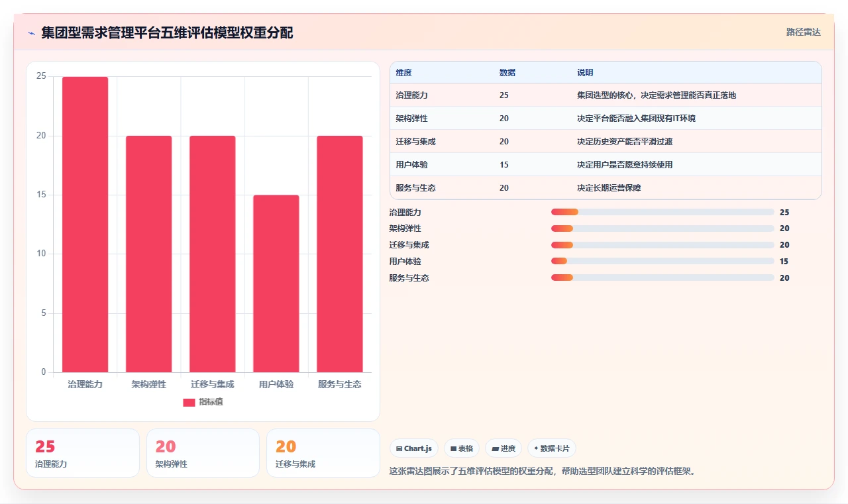
Task: Click 治理能力 label on chart x-axis
Action: click(x=85, y=384)
